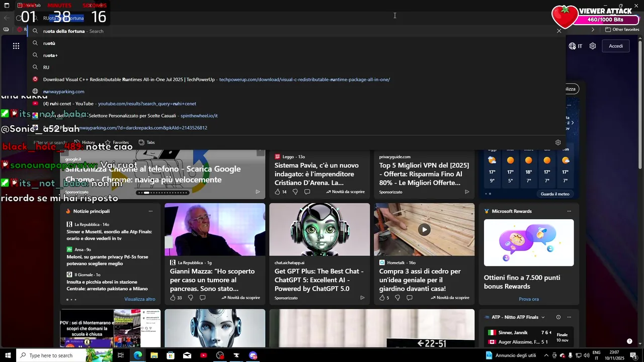
Task: Remove the 'ruota della fortuna' suggestion with X
Action: [x=559, y=31]
